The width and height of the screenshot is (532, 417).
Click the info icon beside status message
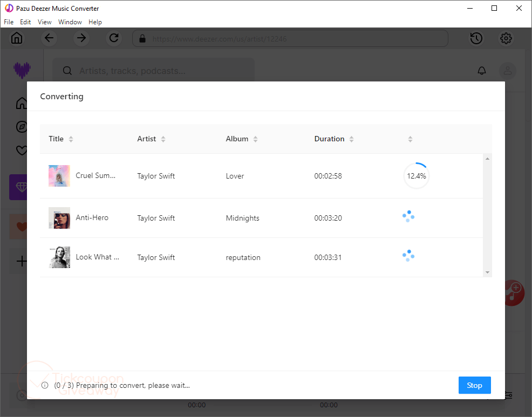tap(45, 385)
